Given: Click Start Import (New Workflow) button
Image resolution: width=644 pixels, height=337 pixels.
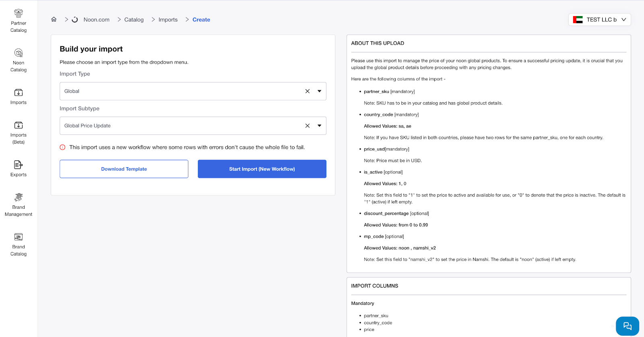Looking at the screenshot, I should tap(262, 169).
